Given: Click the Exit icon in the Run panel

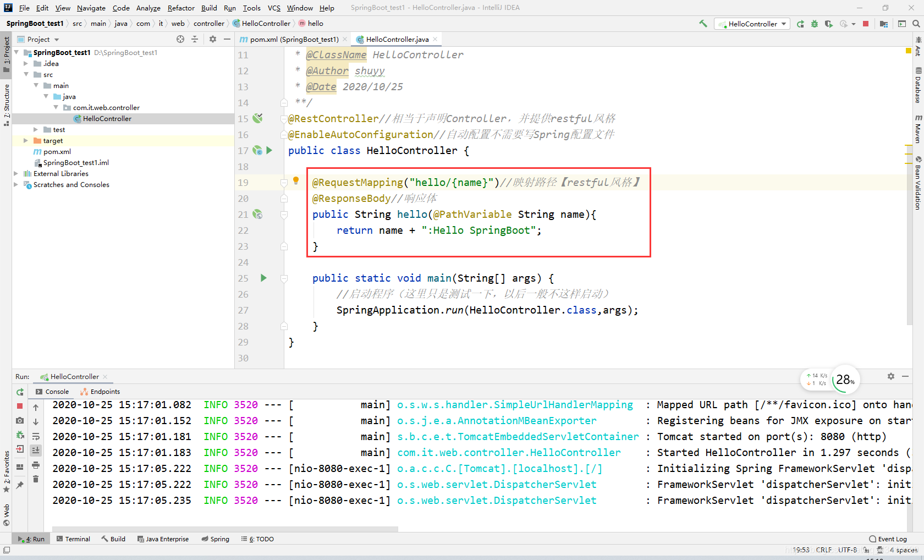Looking at the screenshot, I should tap(20, 449).
